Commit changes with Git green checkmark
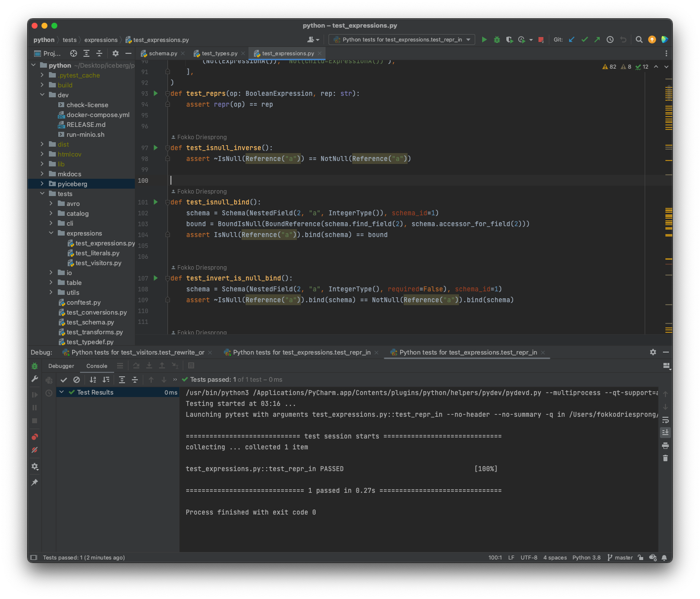This screenshot has height=599, width=700. click(584, 40)
